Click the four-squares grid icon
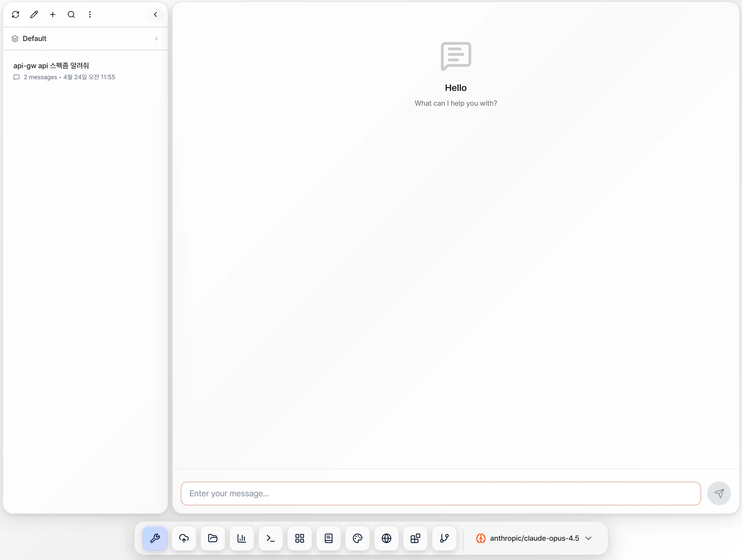The height and width of the screenshot is (560, 742). pos(300,538)
